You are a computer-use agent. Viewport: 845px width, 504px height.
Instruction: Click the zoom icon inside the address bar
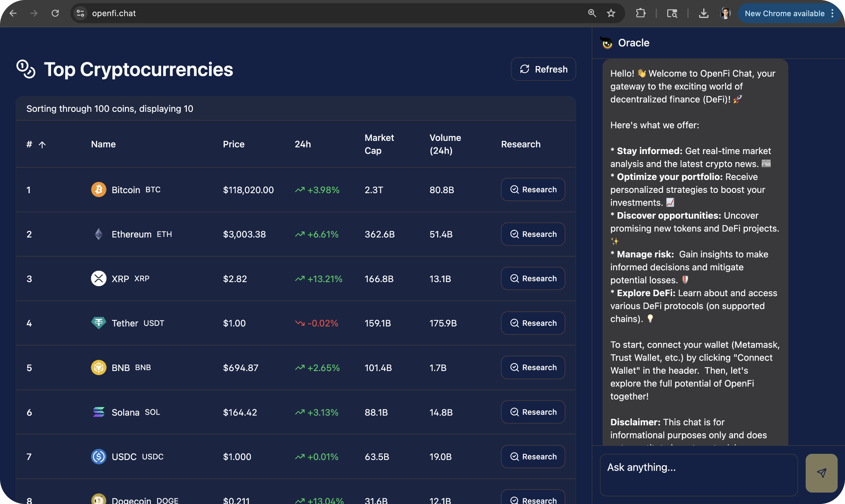click(591, 13)
